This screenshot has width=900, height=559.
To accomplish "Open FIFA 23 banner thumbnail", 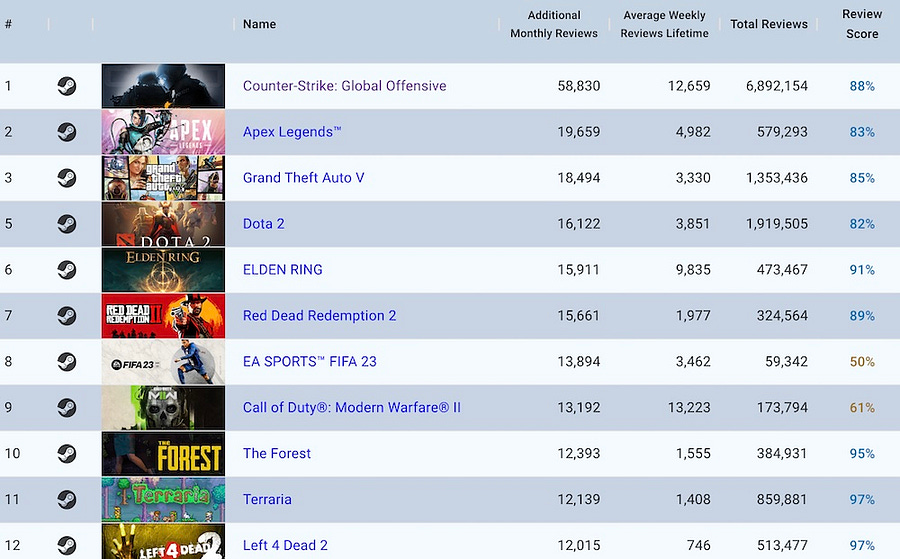I will [x=163, y=362].
